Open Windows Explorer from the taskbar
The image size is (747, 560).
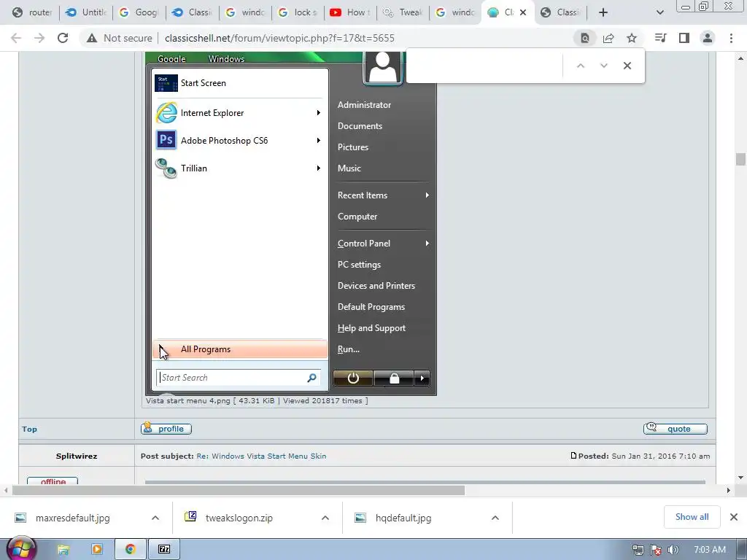63,549
